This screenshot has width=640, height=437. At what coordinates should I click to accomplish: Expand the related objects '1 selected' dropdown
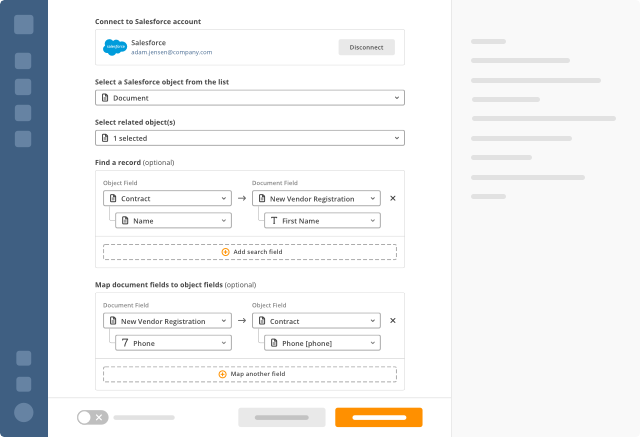click(x=250, y=138)
